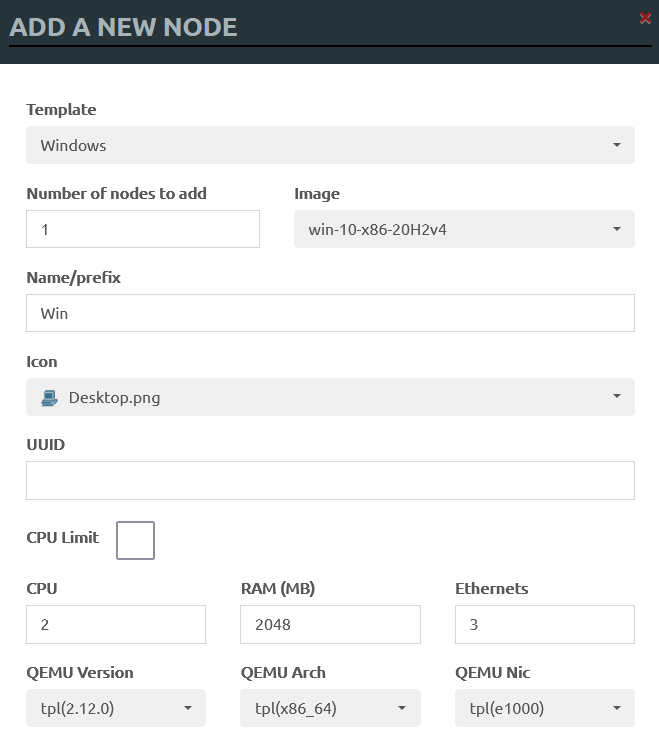Click the UUID label text
The image size is (659, 740).
pos(46,445)
